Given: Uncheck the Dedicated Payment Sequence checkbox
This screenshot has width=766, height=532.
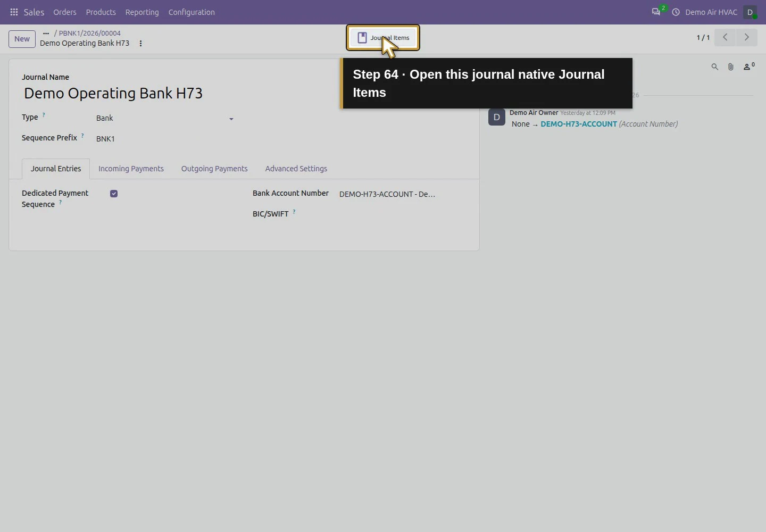Looking at the screenshot, I should [114, 194].
